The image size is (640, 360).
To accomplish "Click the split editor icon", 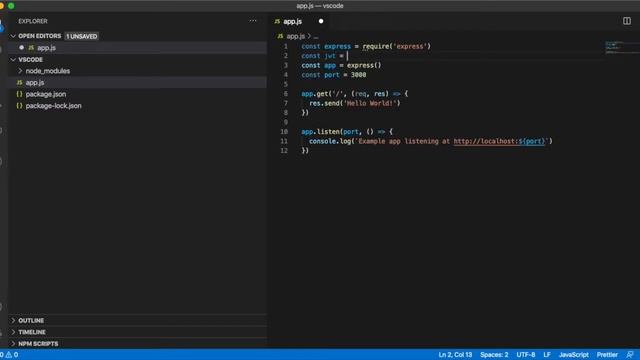I will [x=627, y=21].
